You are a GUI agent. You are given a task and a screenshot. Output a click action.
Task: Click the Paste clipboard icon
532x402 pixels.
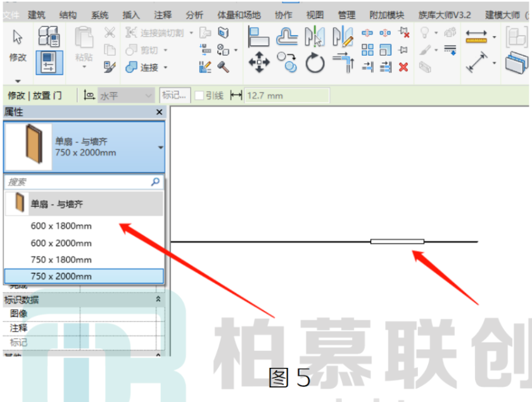pos(84,37)
